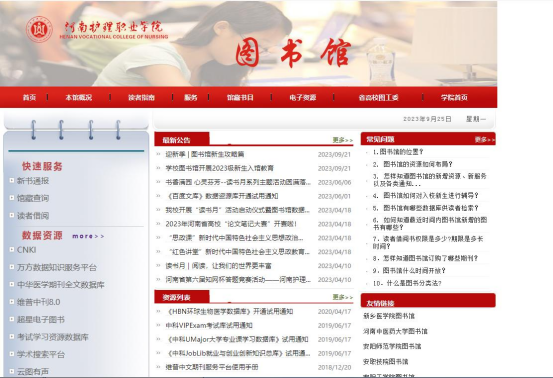Open 学院首页 in the red navigation bar
The image size is (553, 378).
coord(454,97)
